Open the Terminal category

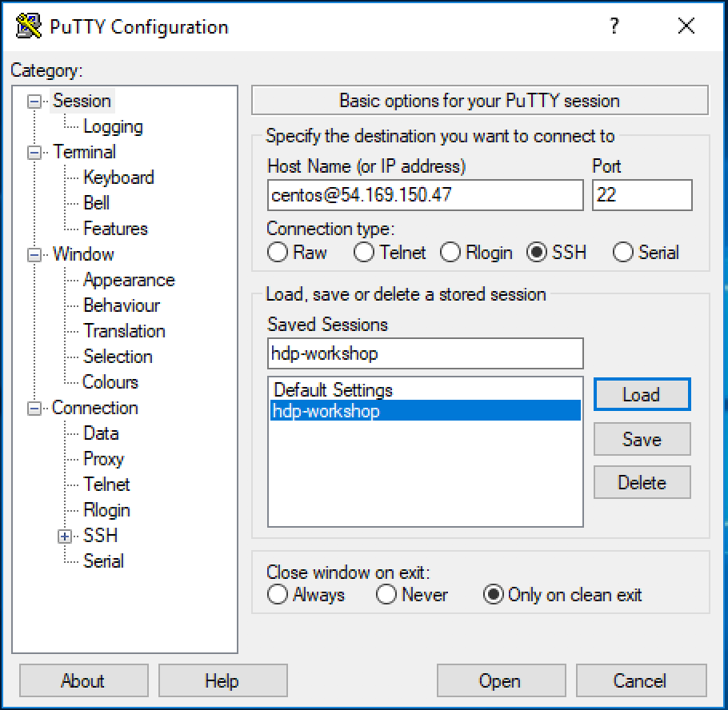click(x=84, y=152)
